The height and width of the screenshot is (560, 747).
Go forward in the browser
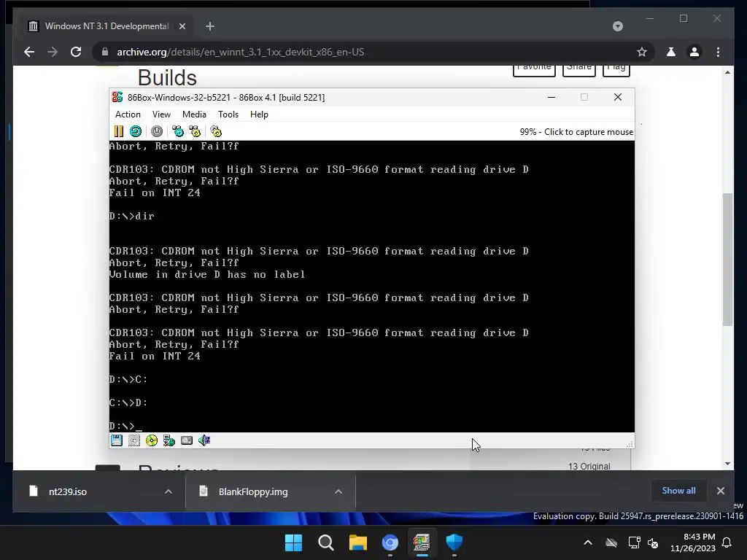tap(53, 52)
